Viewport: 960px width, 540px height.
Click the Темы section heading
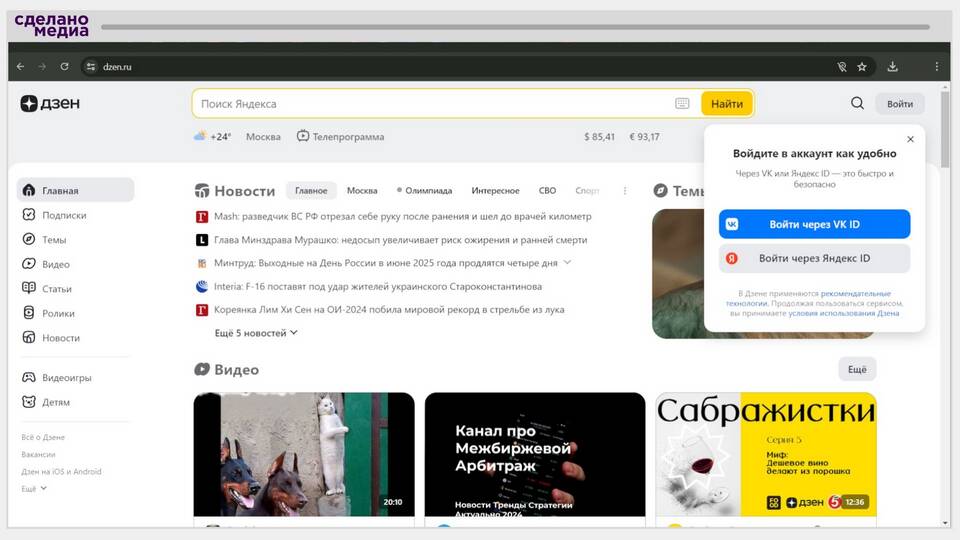pyautogui.click(x=680, y=191)
